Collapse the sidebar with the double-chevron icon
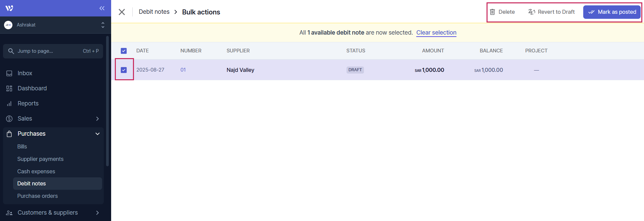 [x=102, y=8]
